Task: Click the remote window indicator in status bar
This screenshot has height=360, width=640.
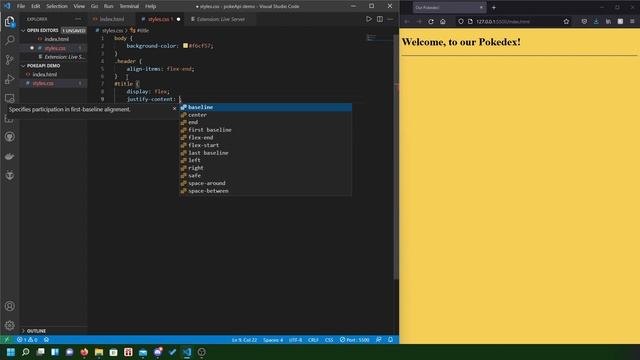Action: click(6, 340)
